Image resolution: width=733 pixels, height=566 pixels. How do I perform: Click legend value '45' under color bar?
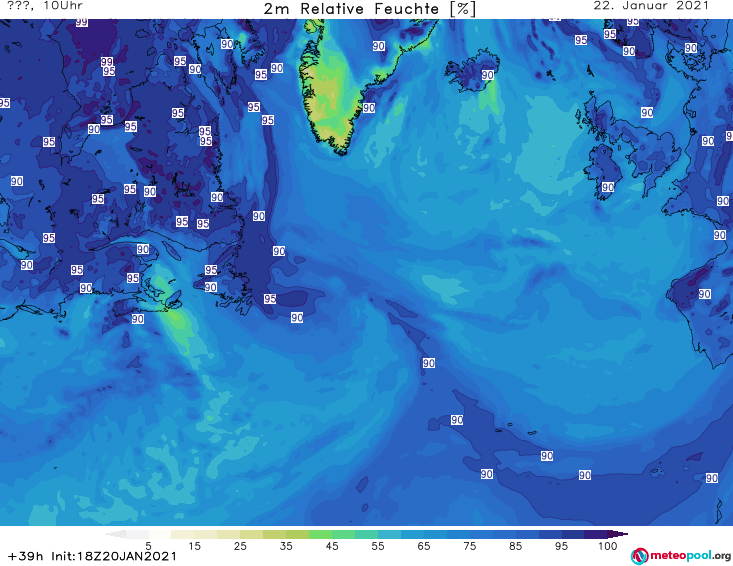point(332,545)
